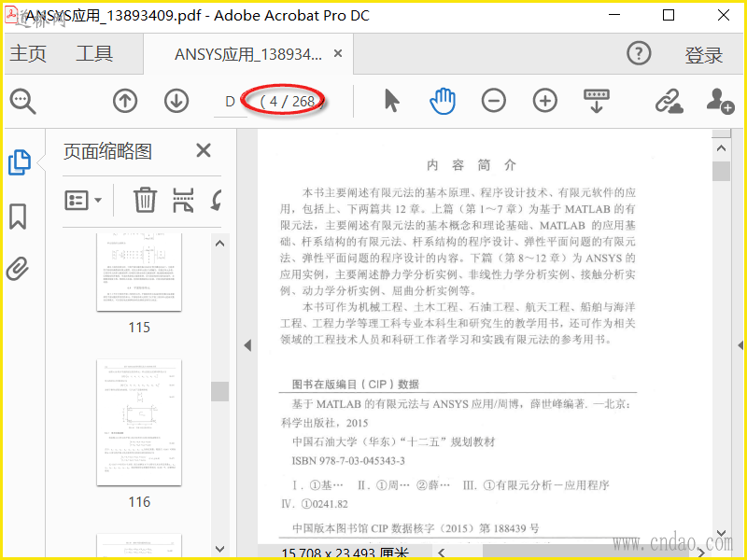Click the document vertical scrollbar thumb
Viewport: 747px width, 560px height.
721,172
